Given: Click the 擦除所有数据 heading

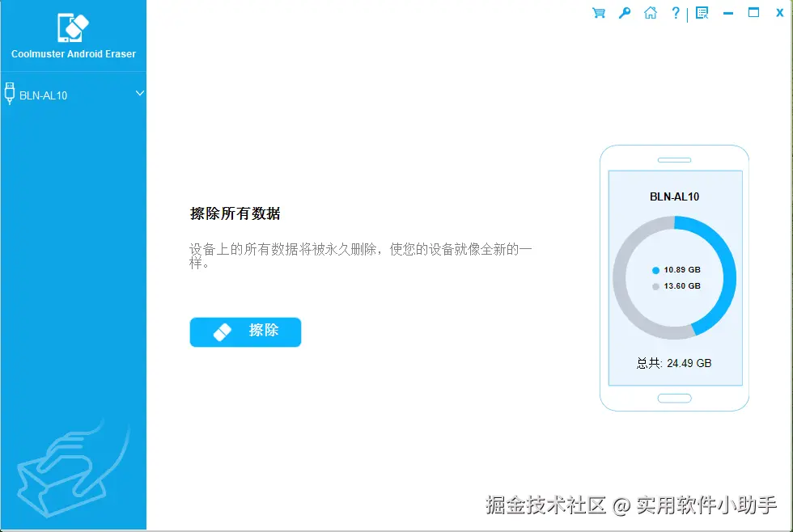Looking at the screenshot, I should point(233,213).
